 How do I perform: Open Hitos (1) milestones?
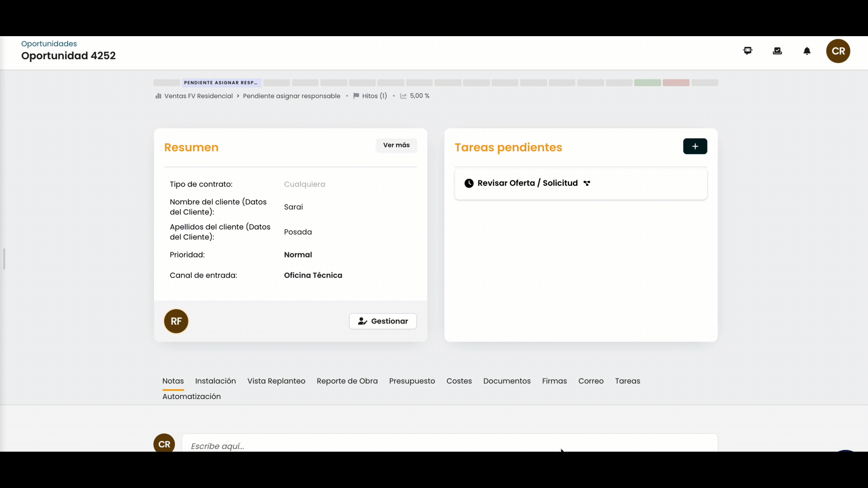coord(370,96)
